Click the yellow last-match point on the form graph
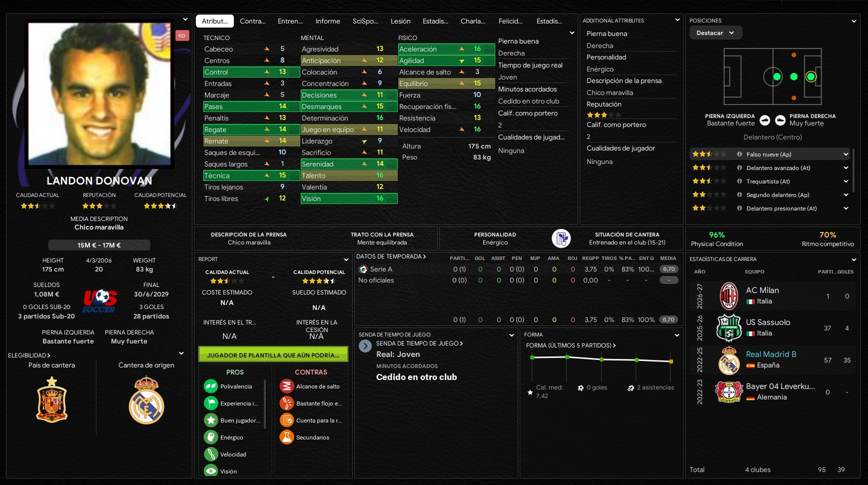The height and width of the screenshot is (485, 868). coord(671,361)
